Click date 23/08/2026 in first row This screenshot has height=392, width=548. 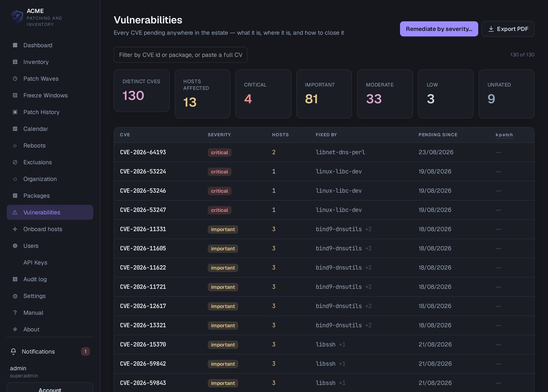point(436,152)
